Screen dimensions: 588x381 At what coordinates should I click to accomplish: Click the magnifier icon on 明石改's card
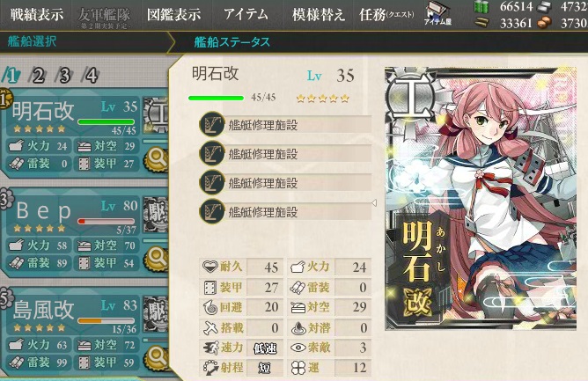click(157, 159)
